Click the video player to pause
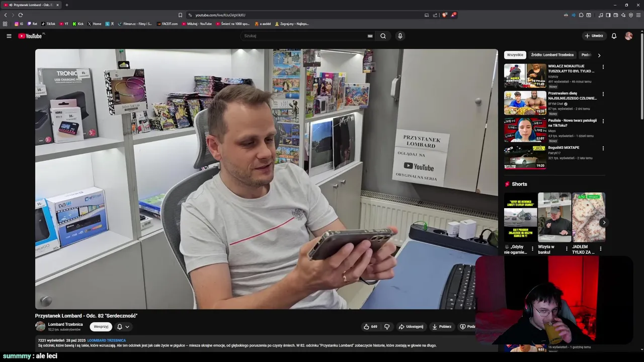 click(266, 179)
